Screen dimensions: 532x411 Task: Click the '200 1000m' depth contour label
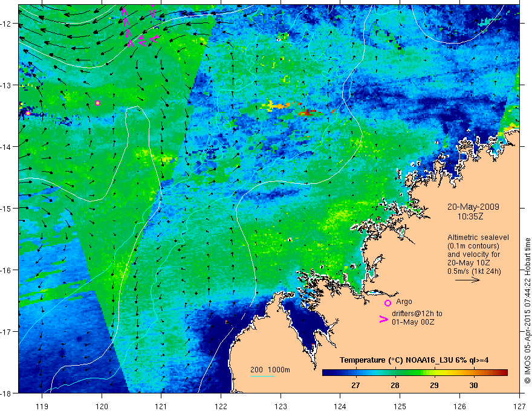(270, 370)
